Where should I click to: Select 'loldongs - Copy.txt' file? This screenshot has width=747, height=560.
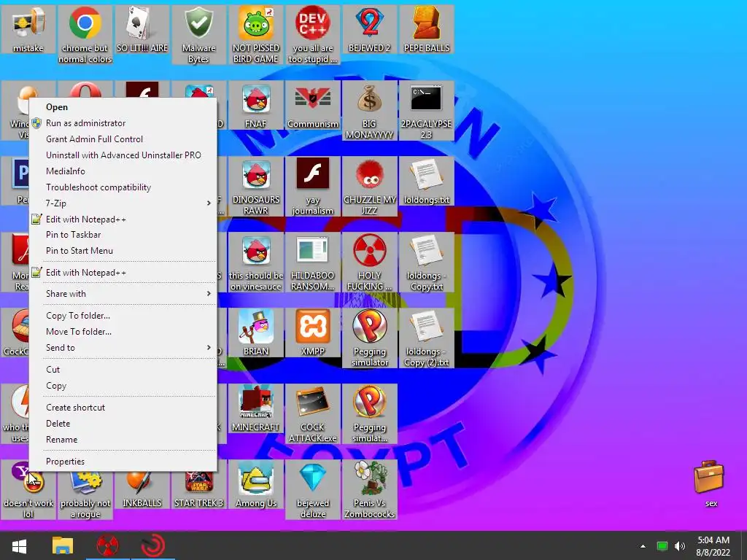tap(426, 262)
